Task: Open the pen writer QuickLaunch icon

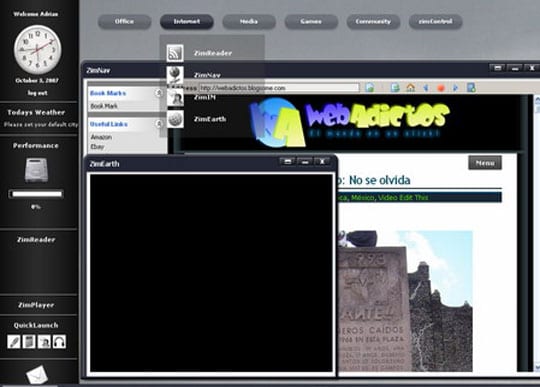Action: (x=14, y=342)
